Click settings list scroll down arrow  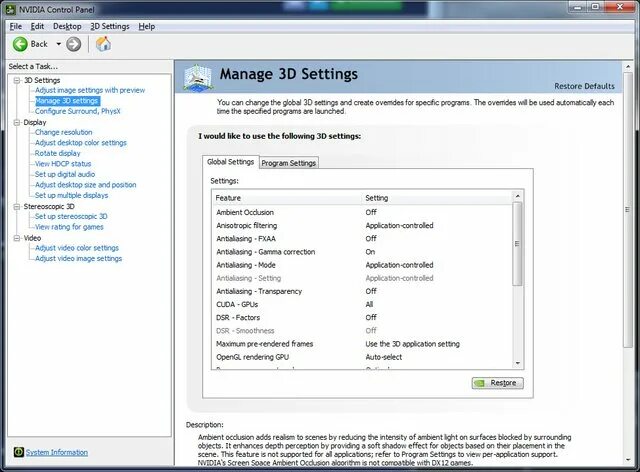coord(518,363)
